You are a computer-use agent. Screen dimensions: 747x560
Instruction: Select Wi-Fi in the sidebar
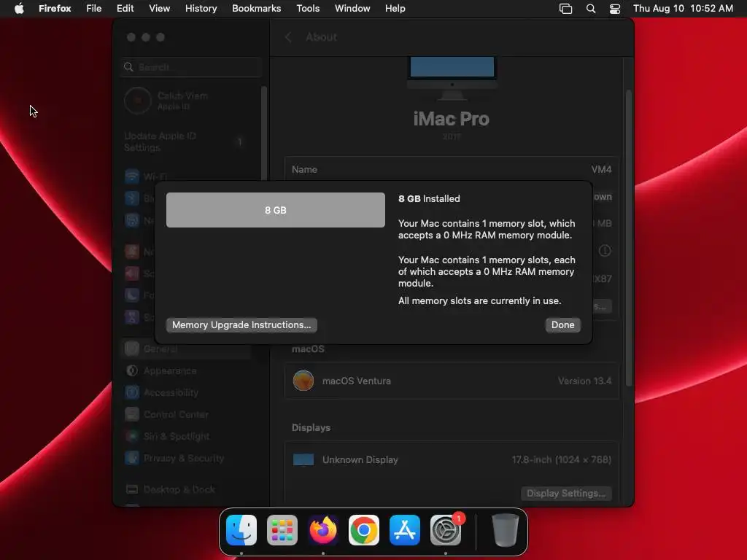(186, 176)
